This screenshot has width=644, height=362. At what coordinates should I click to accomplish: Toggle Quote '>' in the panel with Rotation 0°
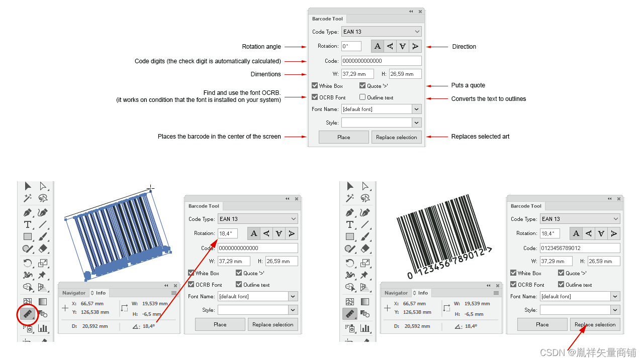[362, 86]
